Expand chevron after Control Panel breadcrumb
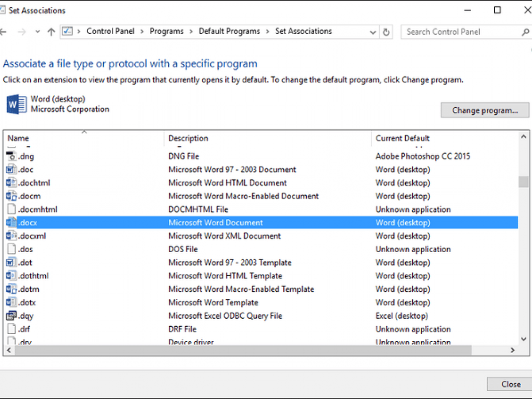This screenshot has width=532, height=399. (x=142, y=31)
